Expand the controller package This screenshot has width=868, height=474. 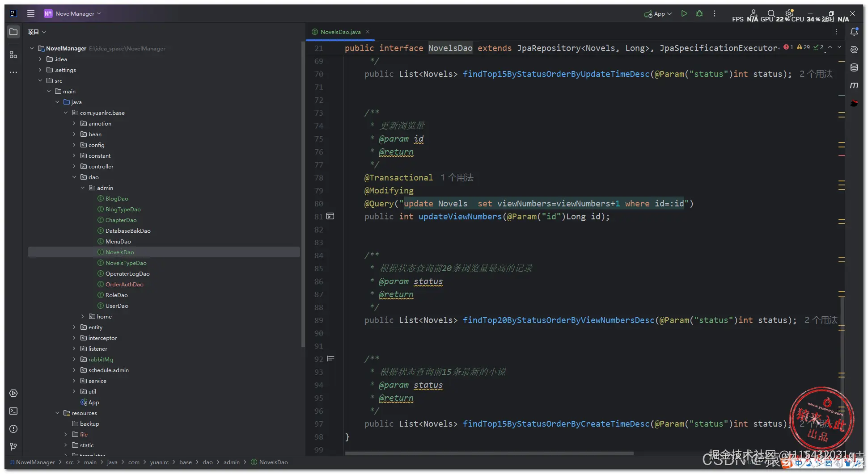(74, 166)
